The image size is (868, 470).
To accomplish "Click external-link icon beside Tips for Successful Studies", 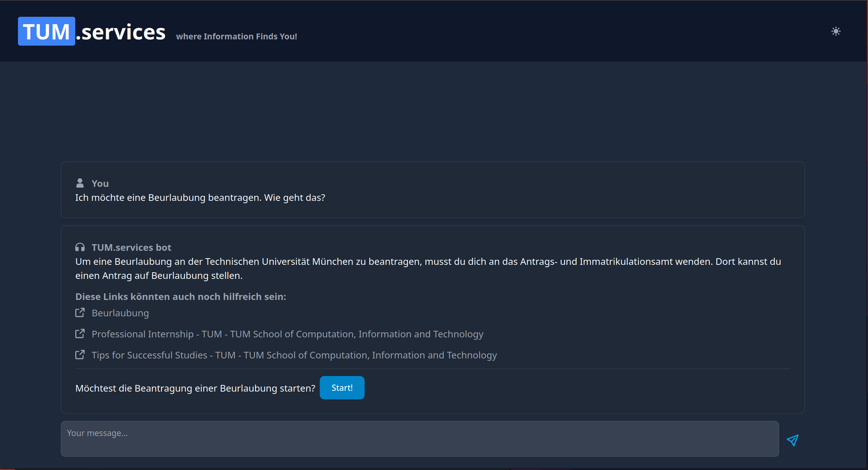I will [80, 355].
